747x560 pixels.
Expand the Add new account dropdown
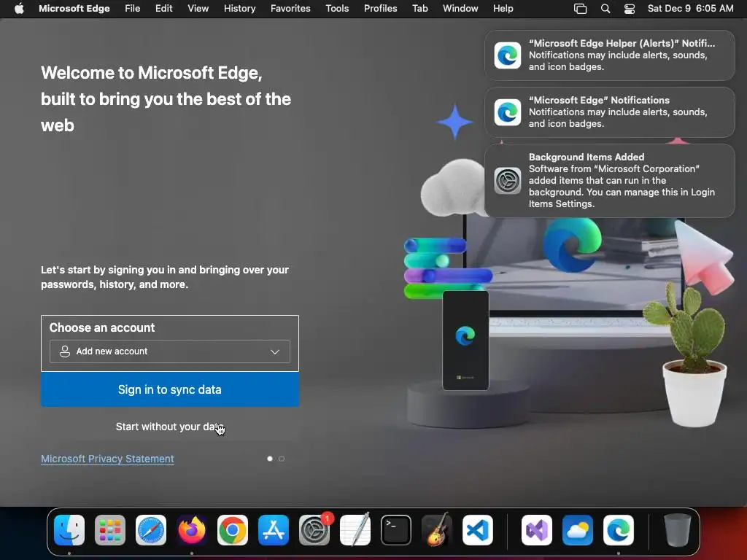169,351
